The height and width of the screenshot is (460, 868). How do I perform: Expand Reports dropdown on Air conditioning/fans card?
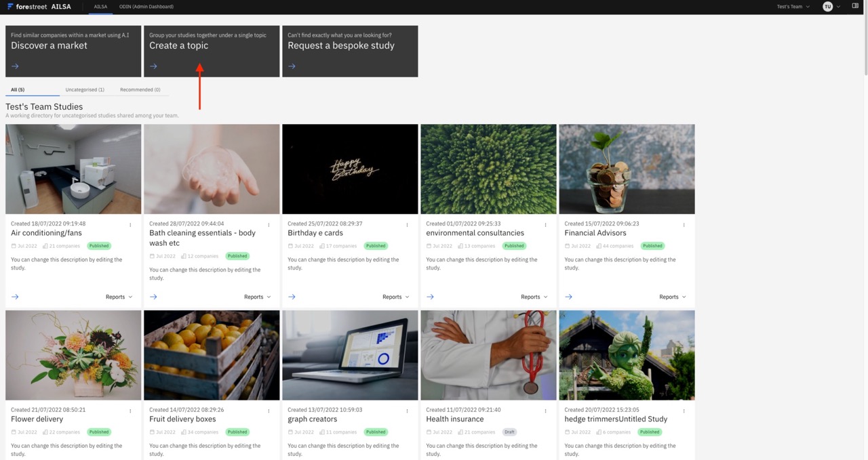[x=119, y=297]
